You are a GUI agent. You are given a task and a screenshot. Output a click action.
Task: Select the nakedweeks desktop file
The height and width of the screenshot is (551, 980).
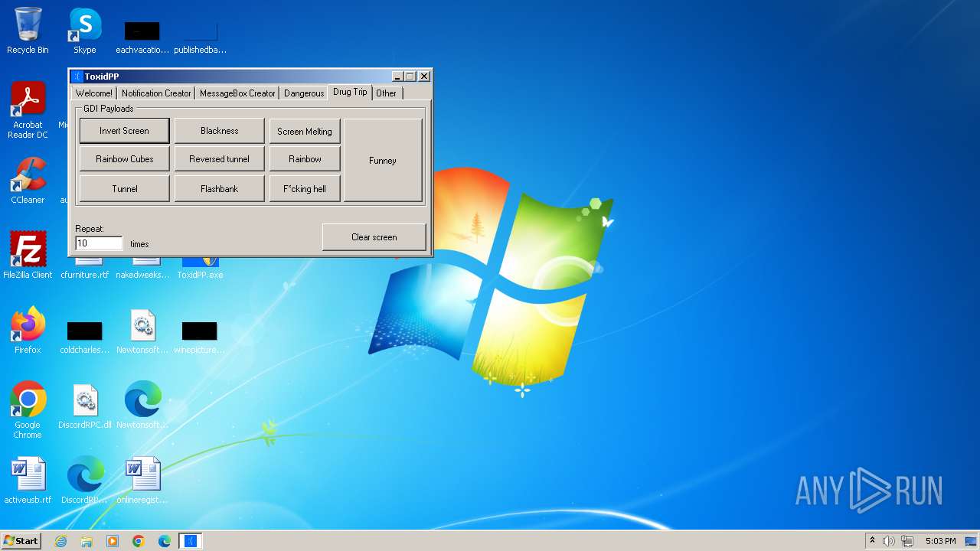pyautogui.click(x=142, y=268)
